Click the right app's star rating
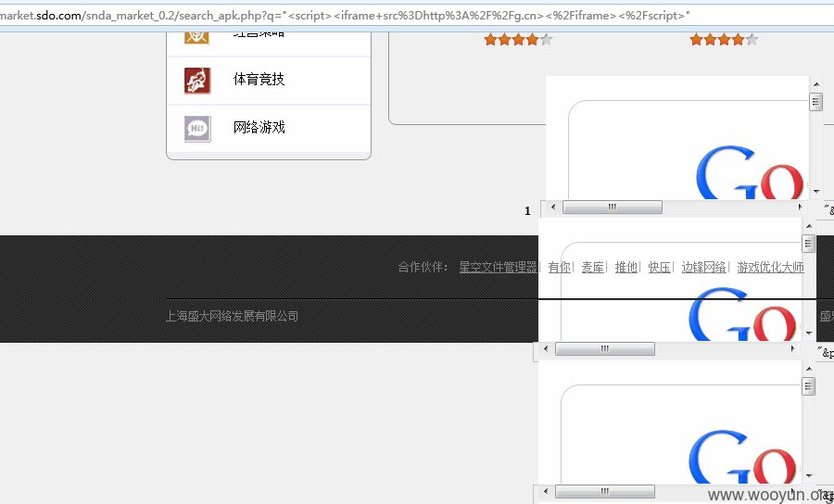This screenshot has width=834, height=504. (724, 39)
